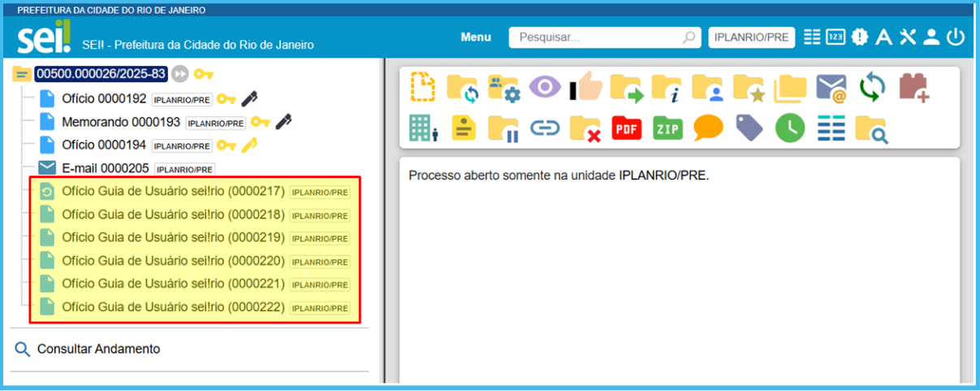This screenshot has width=980, height=391.
Task: Click the red PDF export icon
Action: (626, 128)
